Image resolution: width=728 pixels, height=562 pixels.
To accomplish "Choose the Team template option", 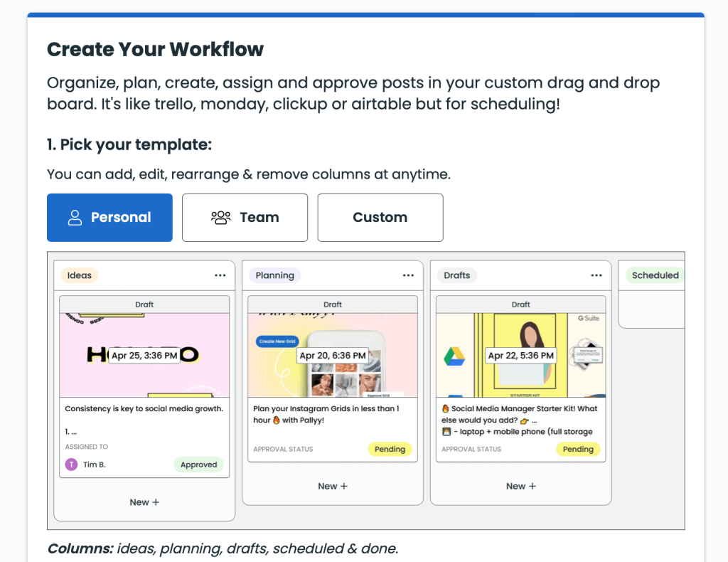I will coord(245,218).
